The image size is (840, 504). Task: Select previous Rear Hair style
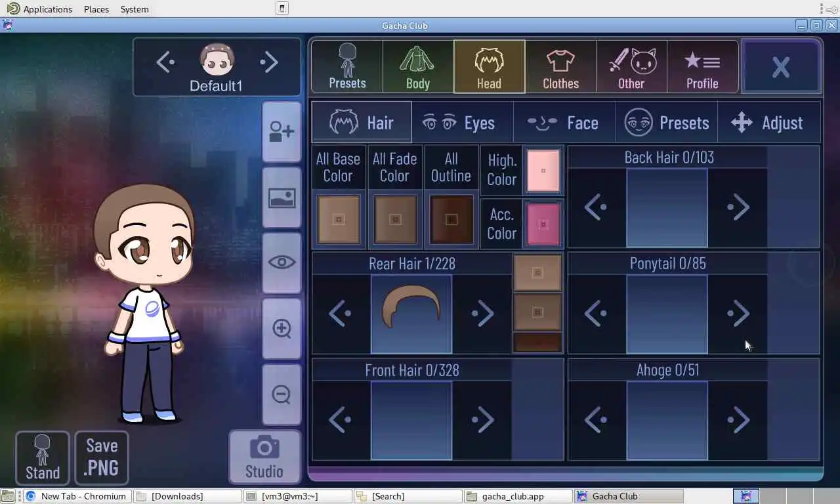click(340, 314)
